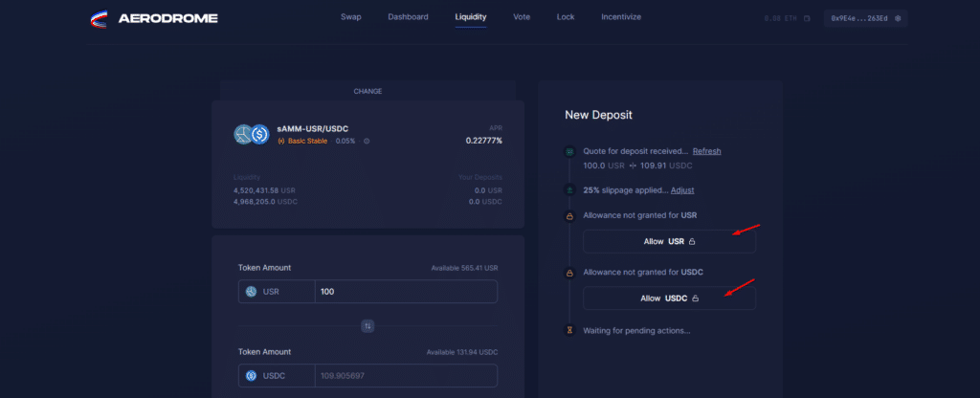Click the Allow USR button
This screenshot has width=980, height=398.
point(669,241)
